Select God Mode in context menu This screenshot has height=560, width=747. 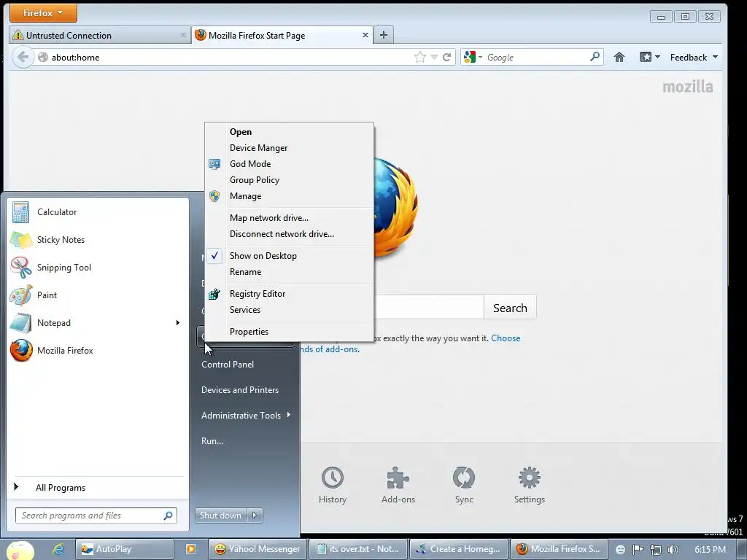click(x=289, y=164)
